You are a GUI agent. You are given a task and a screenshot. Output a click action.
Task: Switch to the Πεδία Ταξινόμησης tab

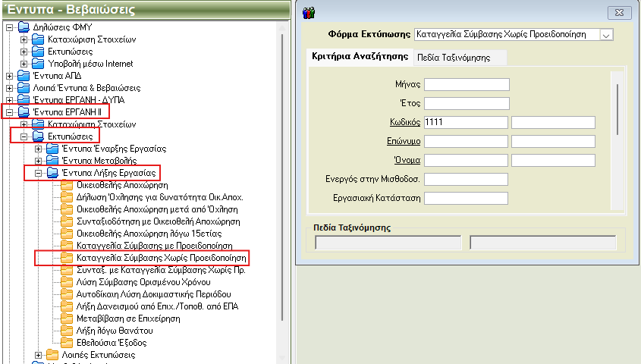(x=459, y=58)
